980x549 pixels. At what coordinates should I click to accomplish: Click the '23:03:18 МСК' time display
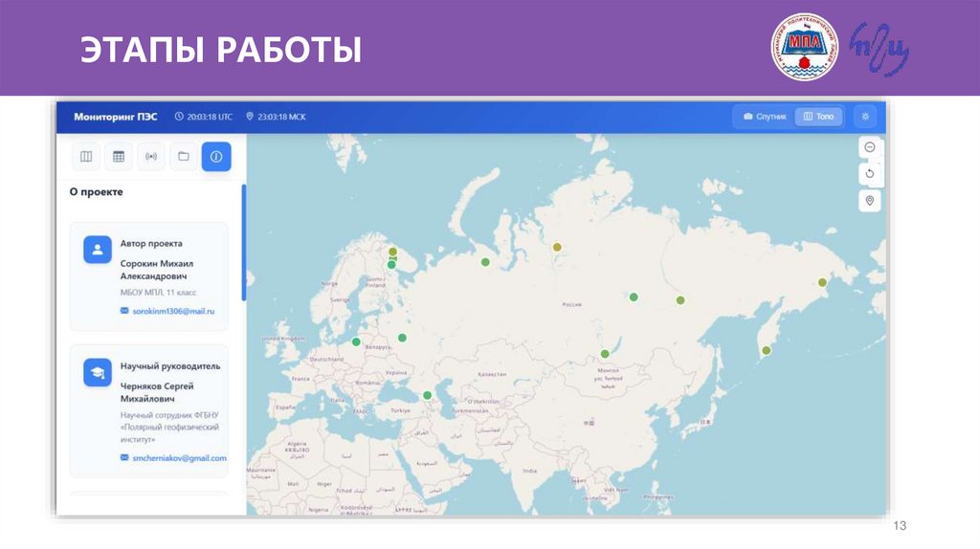tap(281, 117)
